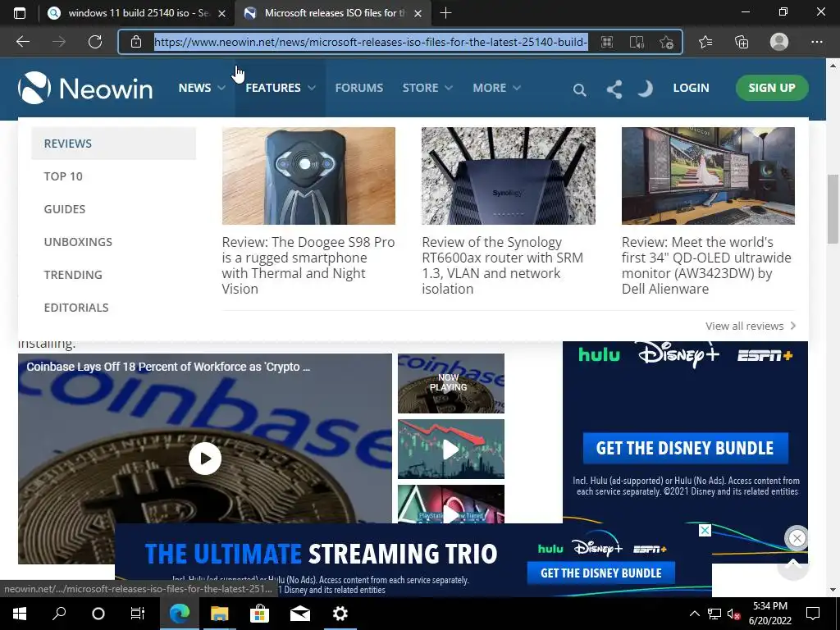Open the Neowin search magnifier
The width and height of the screenshot is (840, 630).
pos(579,89)
